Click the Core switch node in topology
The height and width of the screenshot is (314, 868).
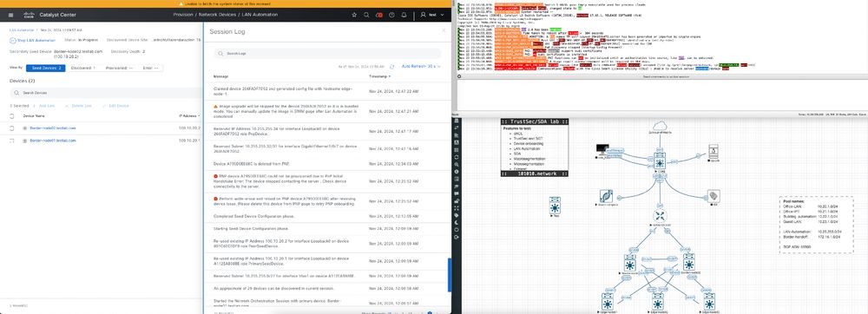pyautogui.click(x=660, y=160)
